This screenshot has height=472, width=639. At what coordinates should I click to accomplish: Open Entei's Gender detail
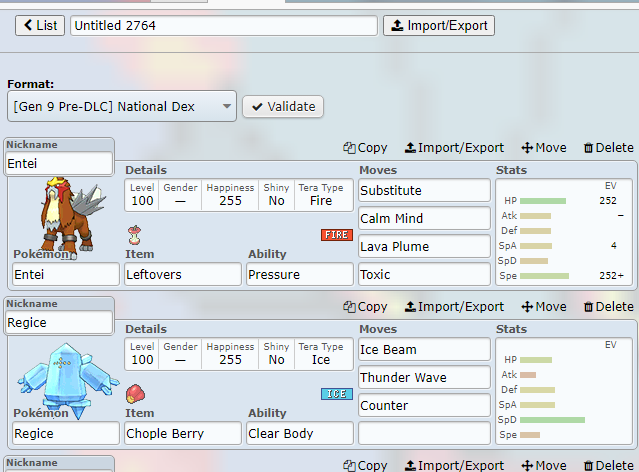point(181,195)
